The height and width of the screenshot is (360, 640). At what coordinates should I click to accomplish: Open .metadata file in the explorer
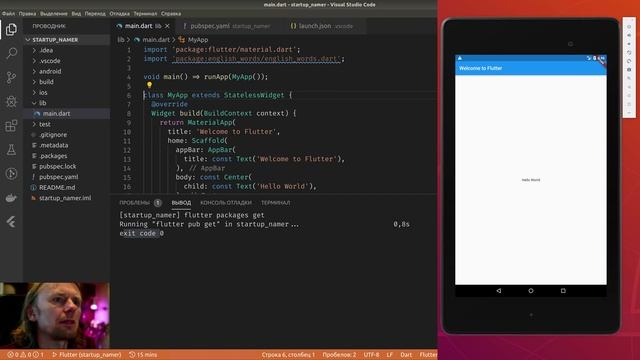tap(53, 145)
